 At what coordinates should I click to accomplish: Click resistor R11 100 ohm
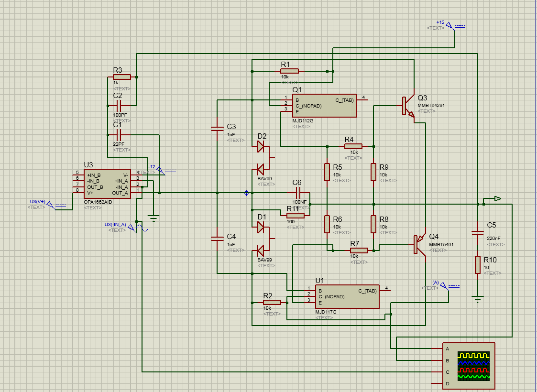(x=295, y=216)
